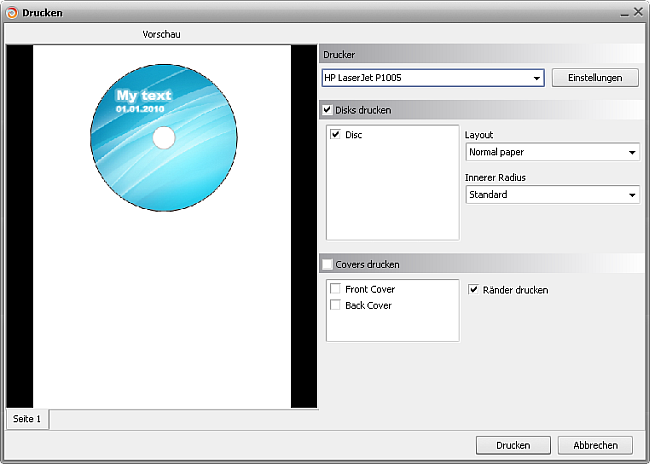Click the Back Cover label text
This screenshot has height=464, width=650.
(368, 306)
